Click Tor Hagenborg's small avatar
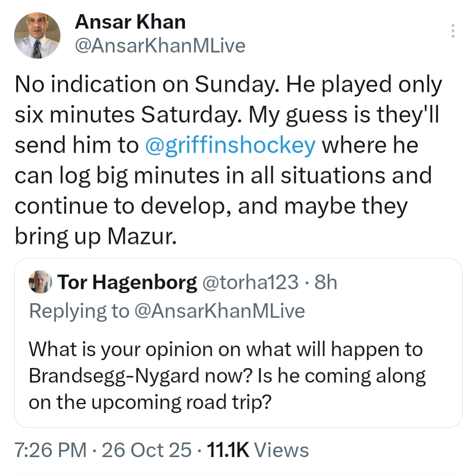This screenshot has height=476, width=476. (x=40, y=282)
